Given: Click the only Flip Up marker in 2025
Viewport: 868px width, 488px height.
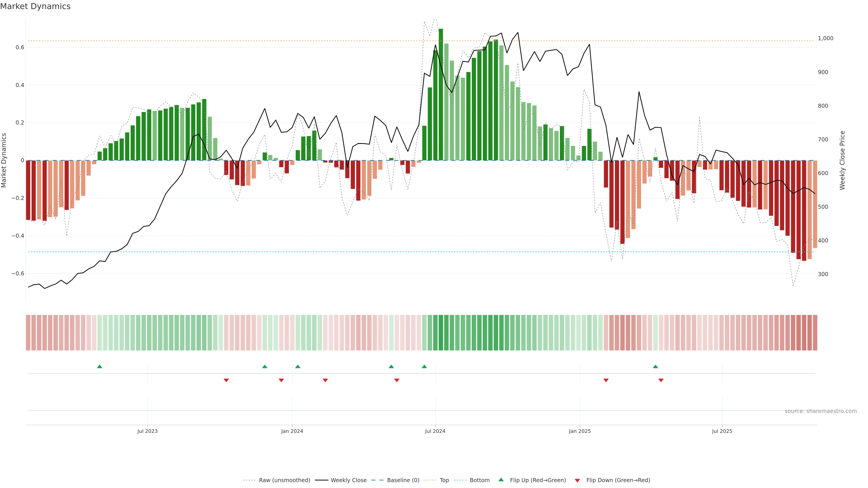Looking at the screenshot, I should (x=655, y=366).
